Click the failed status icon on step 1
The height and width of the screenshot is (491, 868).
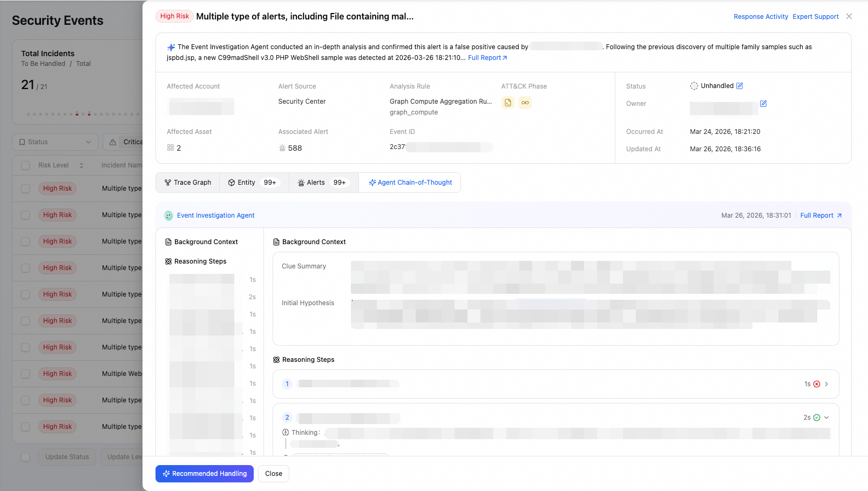817,384
